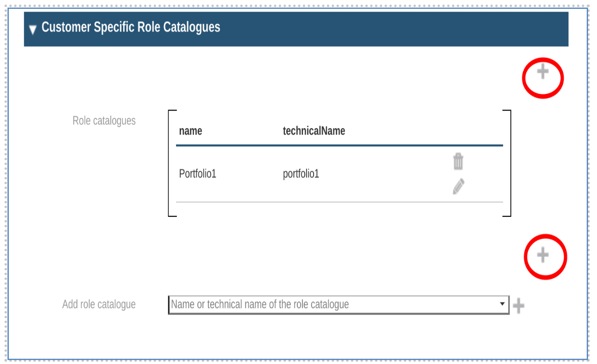The image size is (597, 364).
Task: Click plus icon beside Add role catalogue field
Action: click(x=519, y=304)
